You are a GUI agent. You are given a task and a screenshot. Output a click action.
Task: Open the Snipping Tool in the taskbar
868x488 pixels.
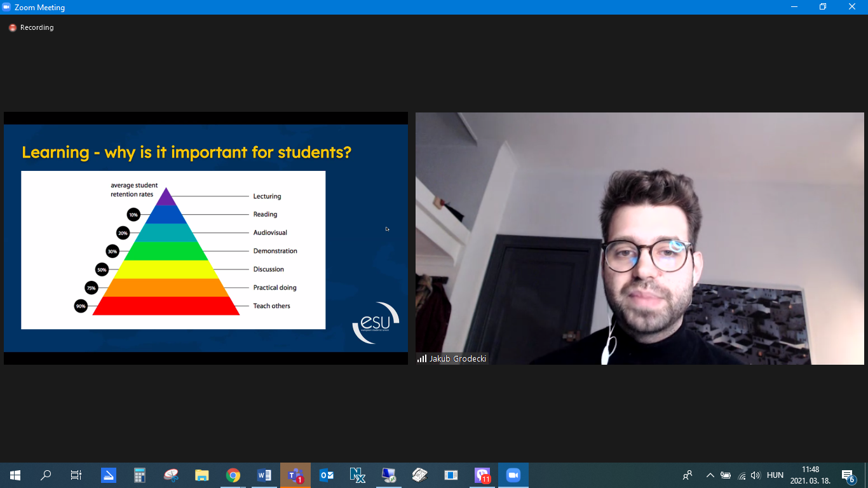pos(171,475)
